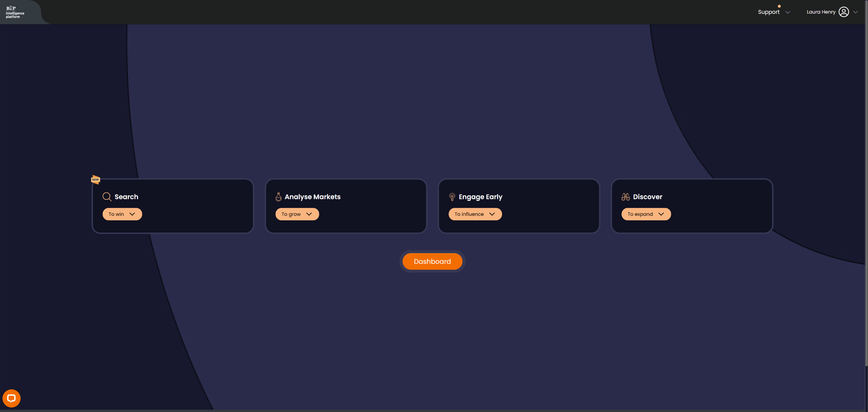868x412 pixels.
Task: Click the flask icon beside Analyse Markets
Action: [278, 197]
